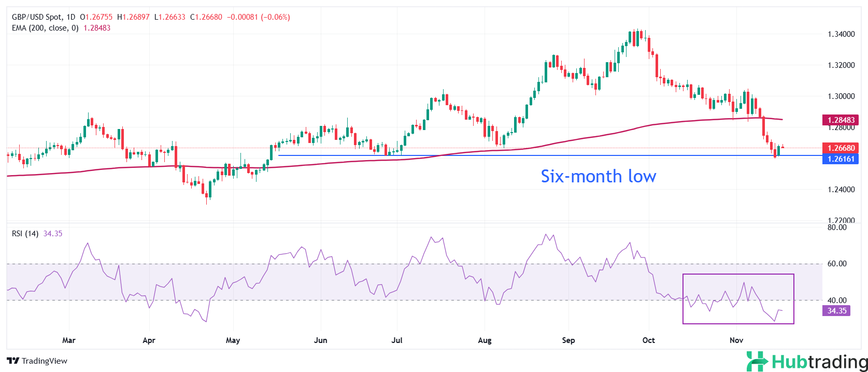
Task: Click the red 1.28483 EMA price tag
Action: click(841, 120)
